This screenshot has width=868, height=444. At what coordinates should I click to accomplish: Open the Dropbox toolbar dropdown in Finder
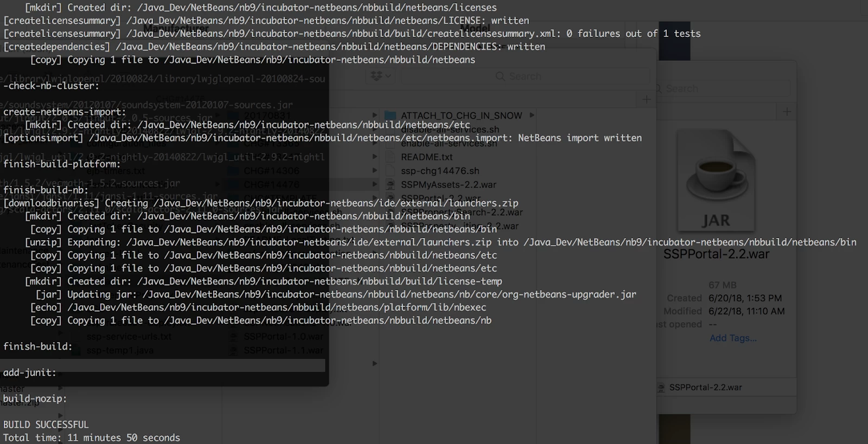(381, 76)
